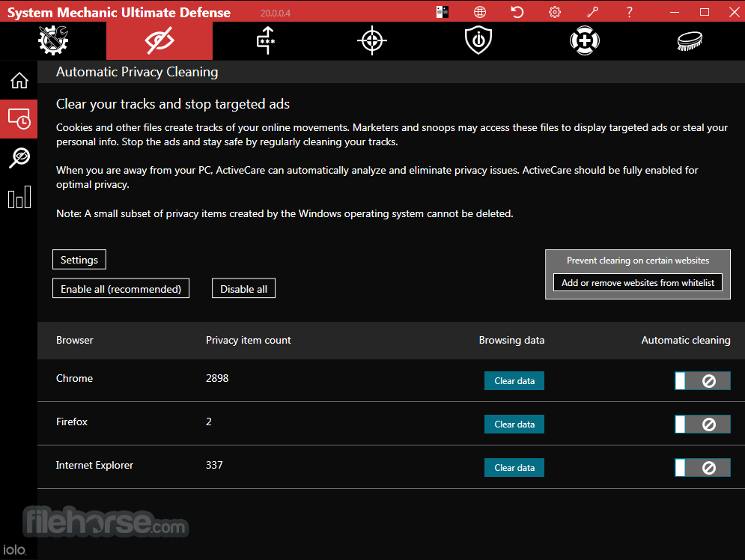This screenshot has width=745, height=560.
Task: Open the Toolbox gear-and-wrench tab
Action: coord(53,40)
